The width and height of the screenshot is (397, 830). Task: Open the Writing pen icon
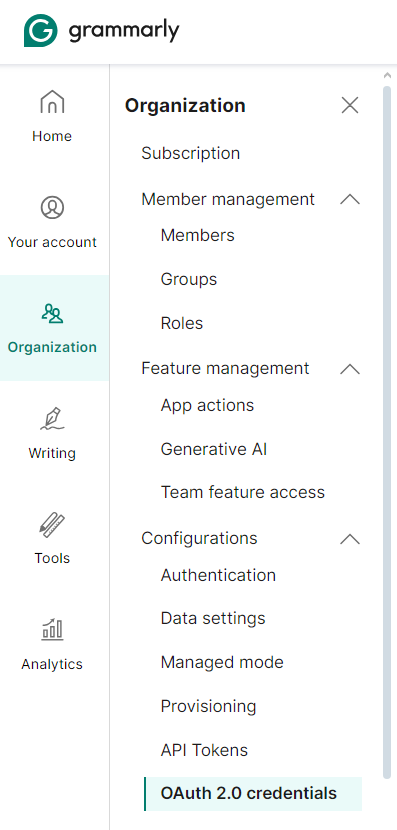52,418
